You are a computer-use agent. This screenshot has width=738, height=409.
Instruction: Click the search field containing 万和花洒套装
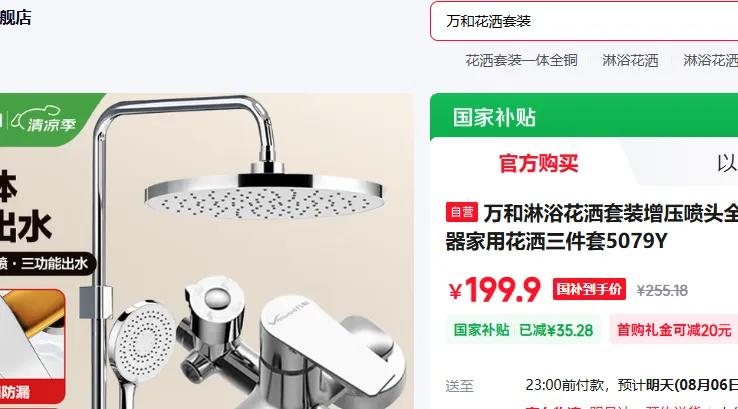[584, 21]
